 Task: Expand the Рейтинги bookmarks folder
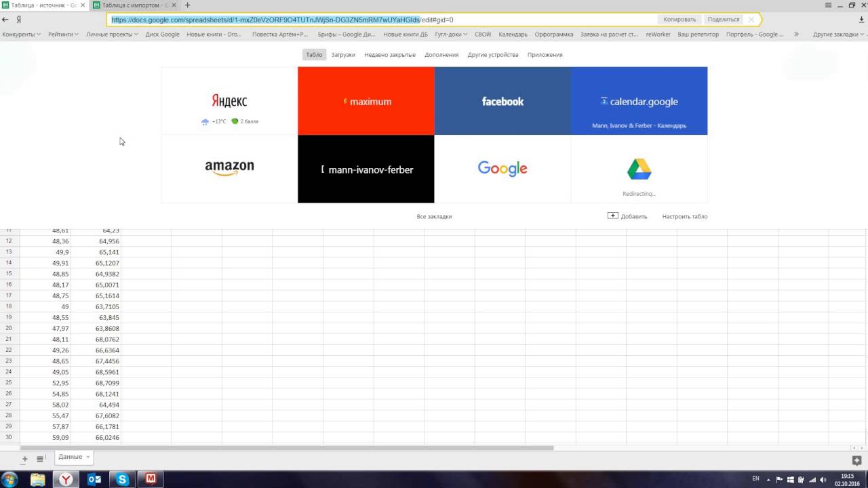click(x=63, y=34)
